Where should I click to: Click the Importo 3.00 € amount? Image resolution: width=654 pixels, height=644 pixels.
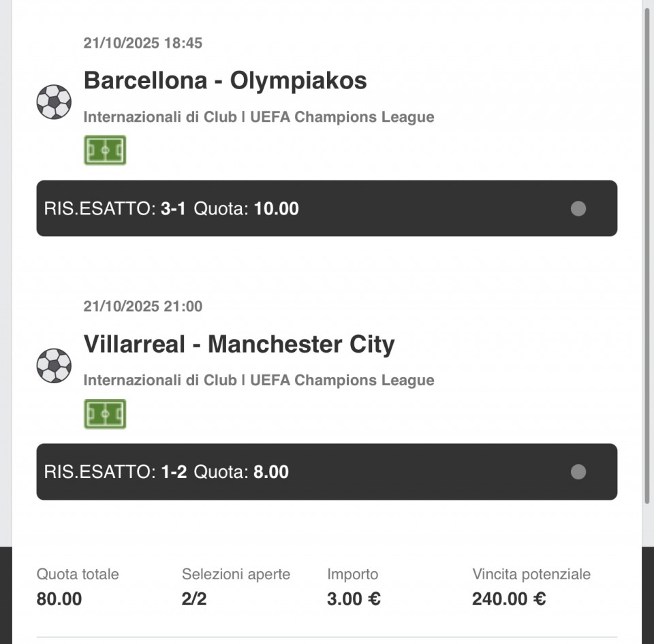click(x=354, y=599)
